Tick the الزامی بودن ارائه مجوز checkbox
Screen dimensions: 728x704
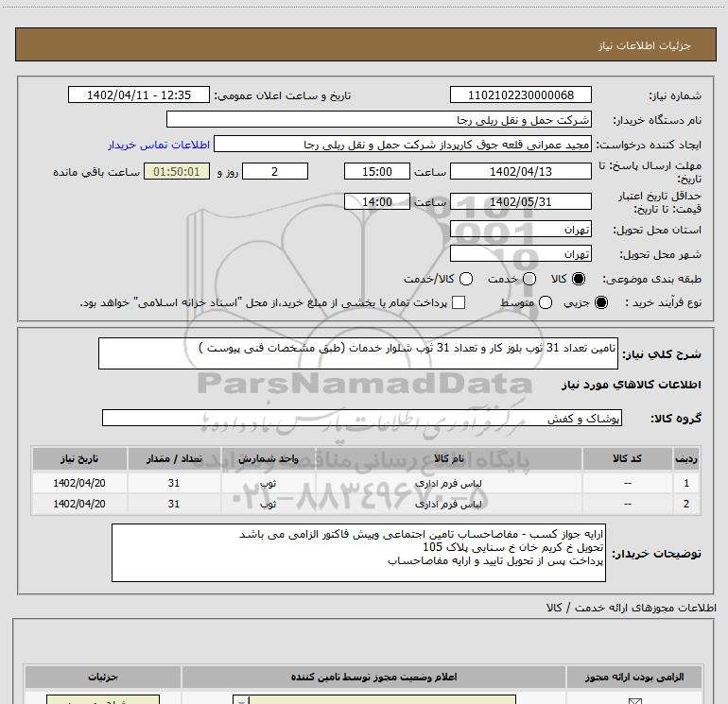tap(634, 701)
